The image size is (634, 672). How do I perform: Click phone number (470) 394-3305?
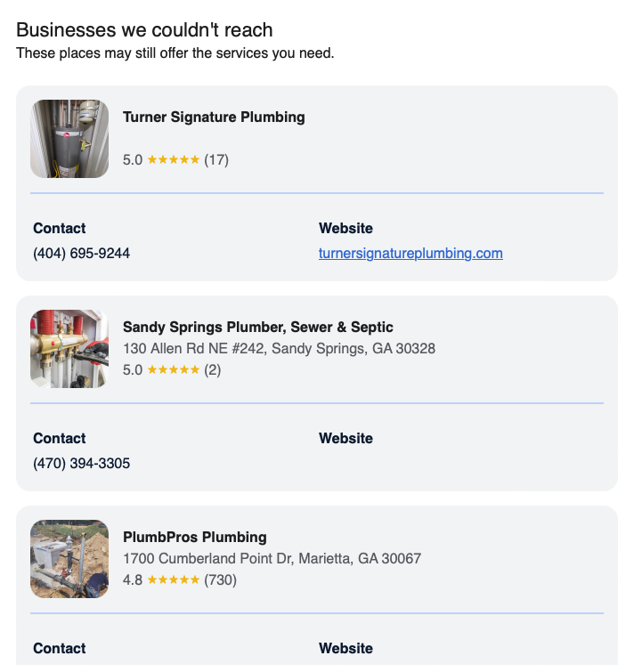click(82, 464)
